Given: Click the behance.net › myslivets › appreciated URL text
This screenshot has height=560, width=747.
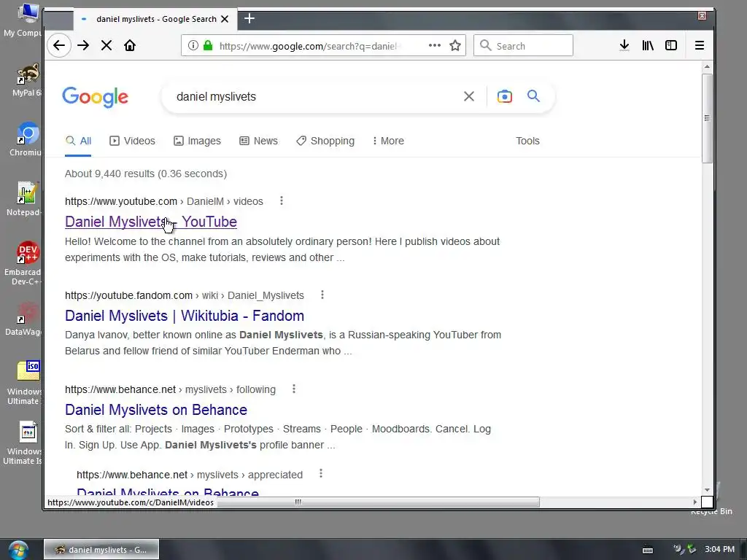Looking at the screenshot, I should (190, 475).
